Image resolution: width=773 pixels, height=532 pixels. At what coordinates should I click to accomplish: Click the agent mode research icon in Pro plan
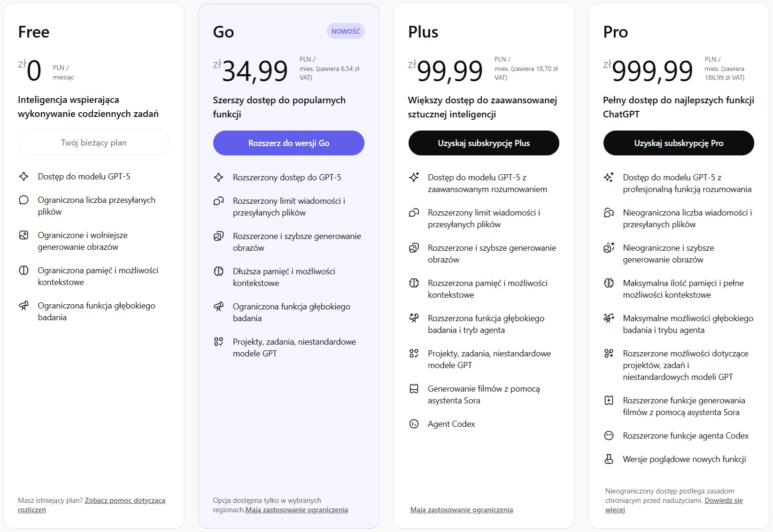[x=609, y=318]
